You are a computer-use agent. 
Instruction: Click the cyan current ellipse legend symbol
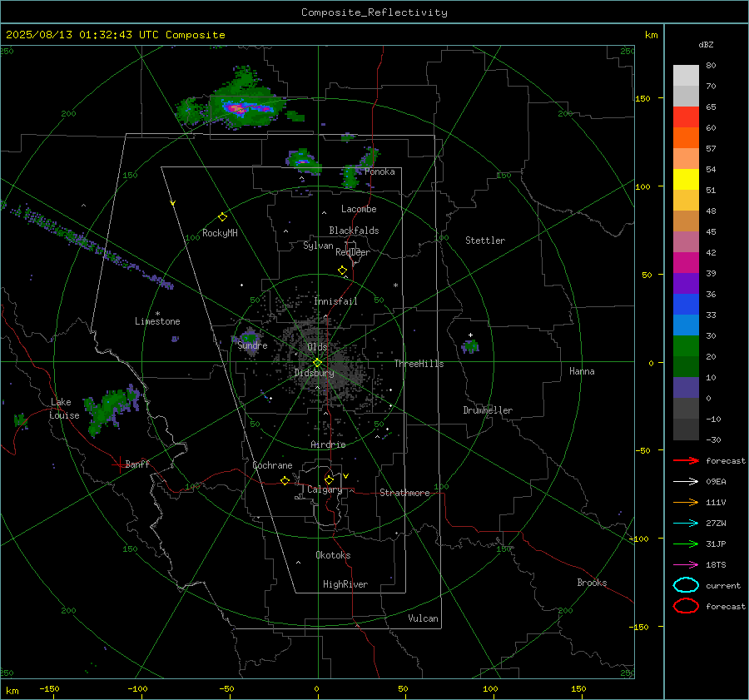[686, 585]
